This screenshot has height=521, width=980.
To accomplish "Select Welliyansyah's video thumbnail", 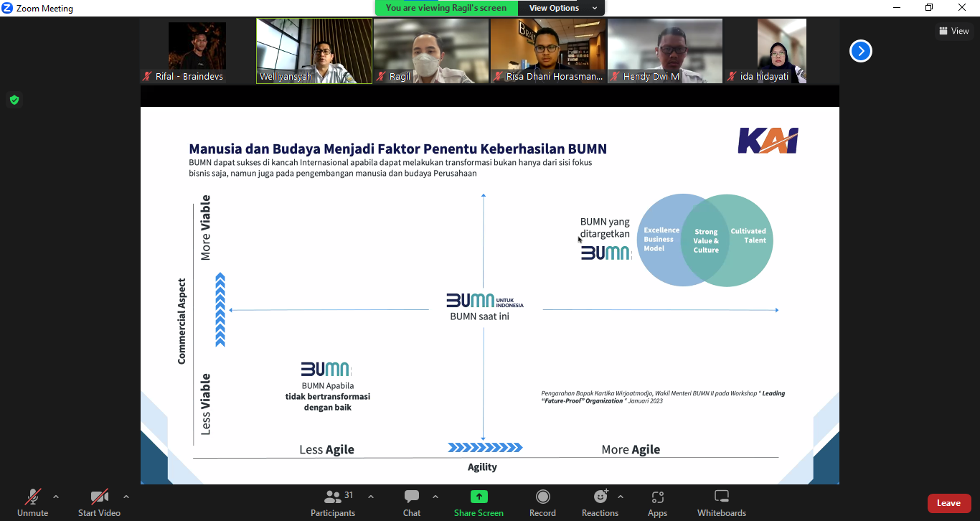I will [314, 50].
